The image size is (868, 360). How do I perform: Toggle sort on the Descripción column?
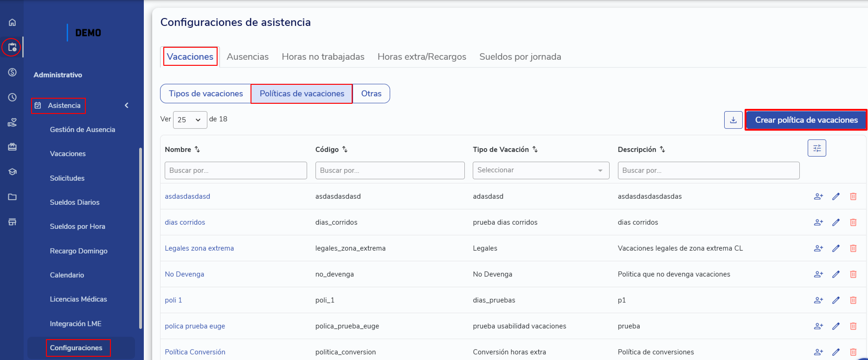pos(662,149)
